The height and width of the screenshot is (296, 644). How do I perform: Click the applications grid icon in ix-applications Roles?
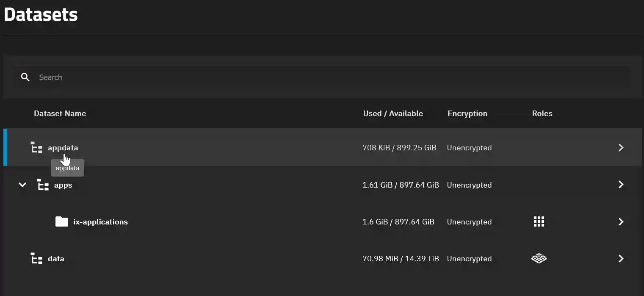[539, 221]
